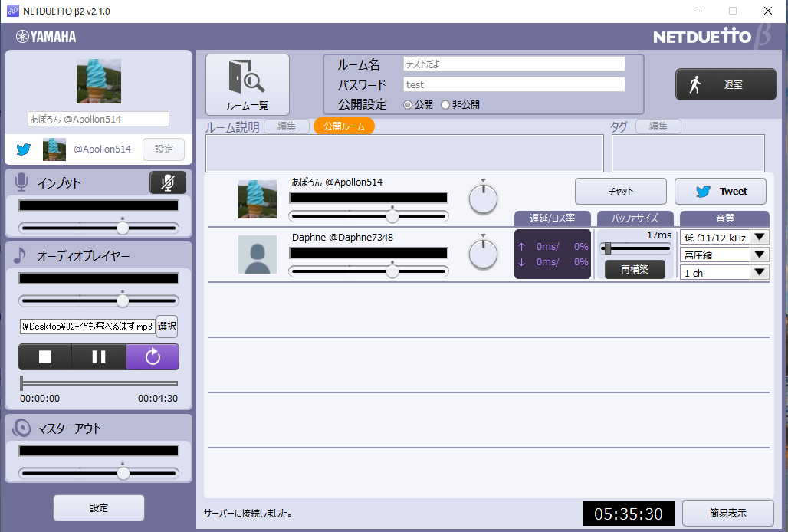Switch to 簡易表示 simple view

click(x=727, y=513)
